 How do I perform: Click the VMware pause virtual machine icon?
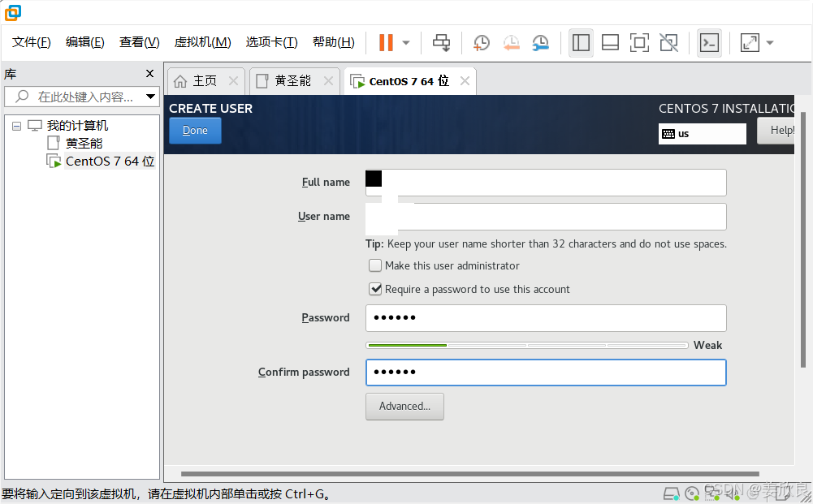pos(386,42)
